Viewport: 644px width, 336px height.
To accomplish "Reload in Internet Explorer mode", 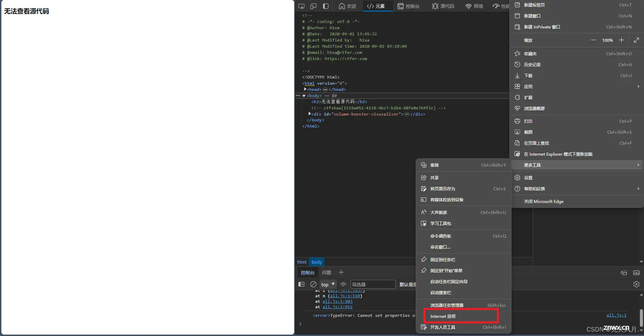I will tap(577, 154).
